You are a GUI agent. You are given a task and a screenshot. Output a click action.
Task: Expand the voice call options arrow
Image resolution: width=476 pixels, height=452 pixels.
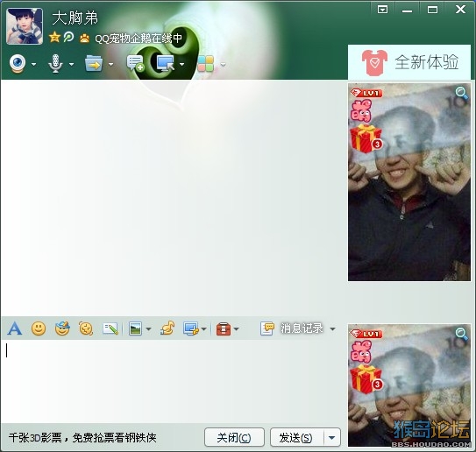[71, 64]
